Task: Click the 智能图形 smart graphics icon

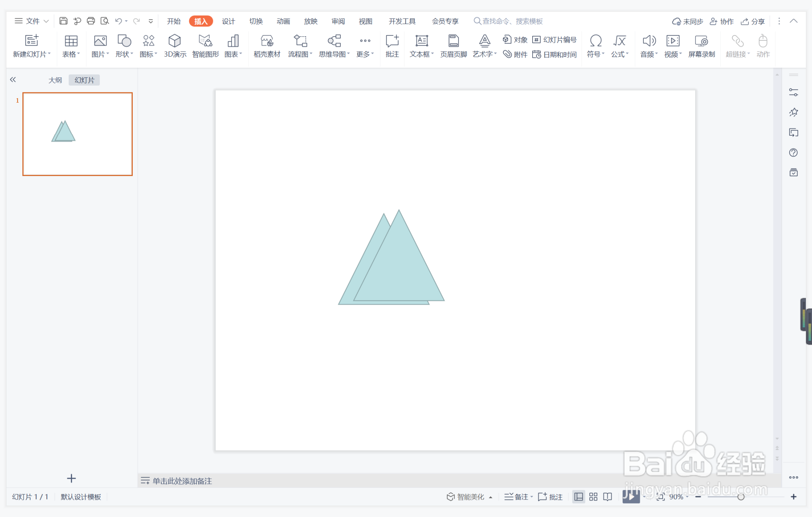Action: click(x=205, y=46)
